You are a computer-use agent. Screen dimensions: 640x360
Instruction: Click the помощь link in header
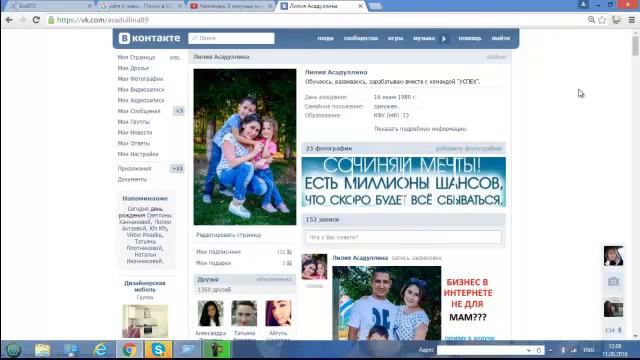coord(470,38)
